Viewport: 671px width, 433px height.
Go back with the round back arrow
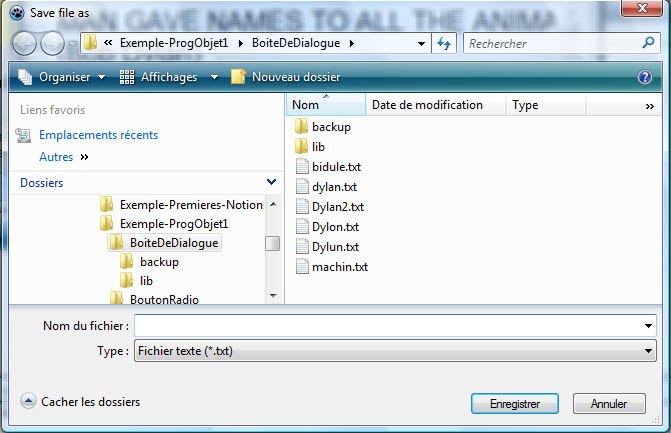pyautogui.click(x=24, y=44)
